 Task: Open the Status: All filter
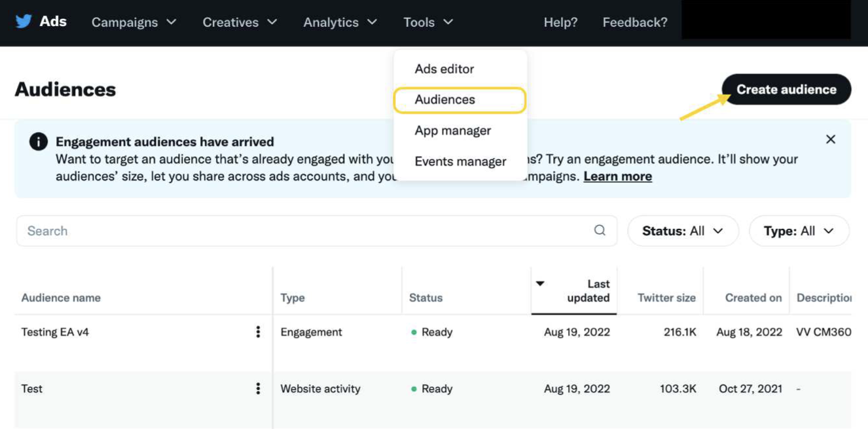(x=683, y=231)
